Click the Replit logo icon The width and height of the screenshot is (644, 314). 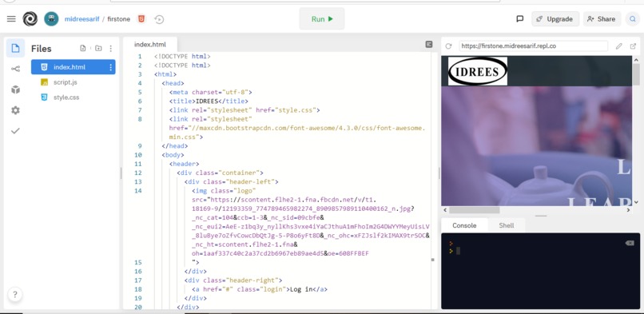pos(30,19)
